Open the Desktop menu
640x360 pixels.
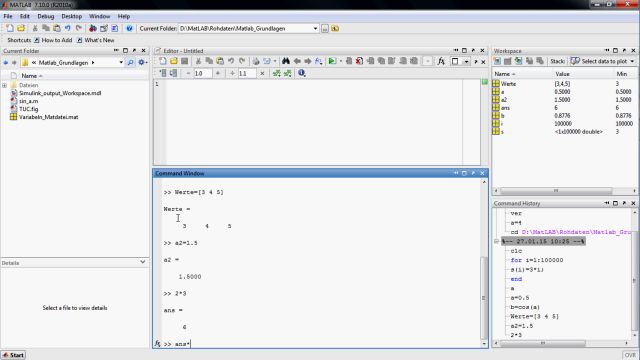pyautogui.click(x=72, y=16)
